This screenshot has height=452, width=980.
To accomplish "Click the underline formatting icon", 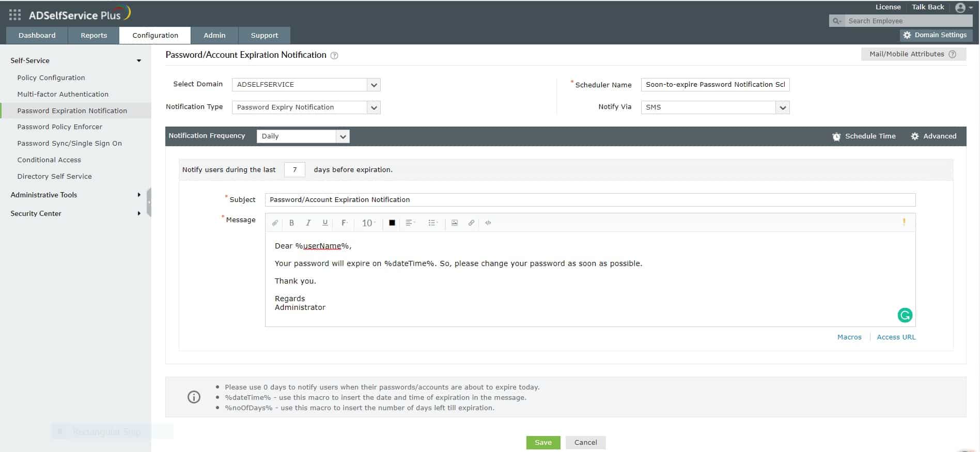I will (325, 223).
